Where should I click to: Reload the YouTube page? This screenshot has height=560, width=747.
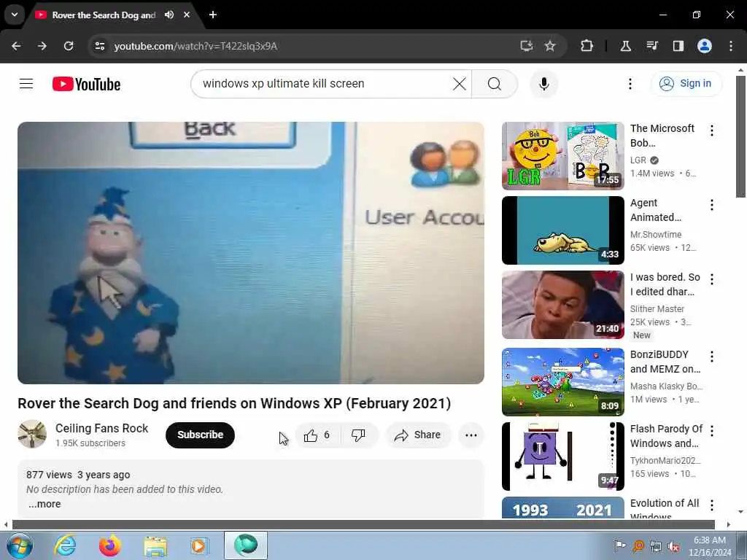[x=69, y=46]
